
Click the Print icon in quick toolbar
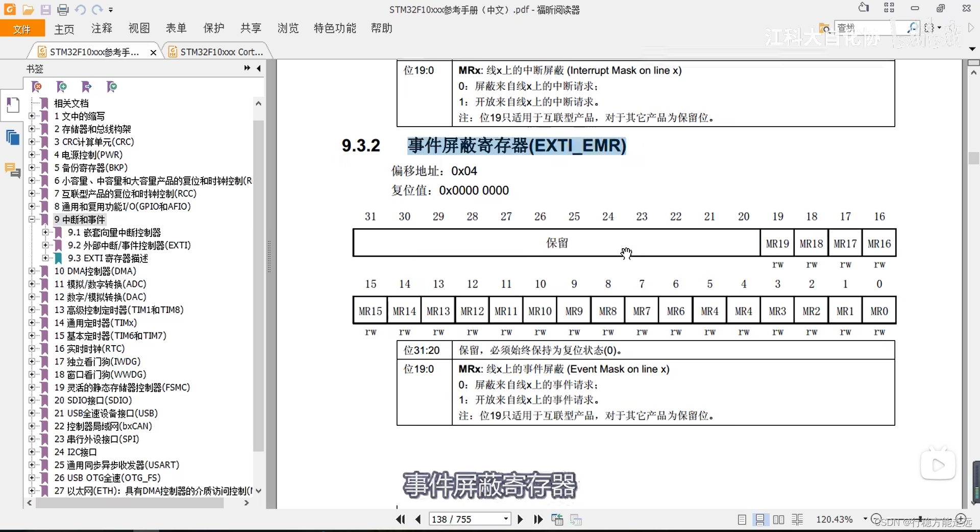click(63, 10)
